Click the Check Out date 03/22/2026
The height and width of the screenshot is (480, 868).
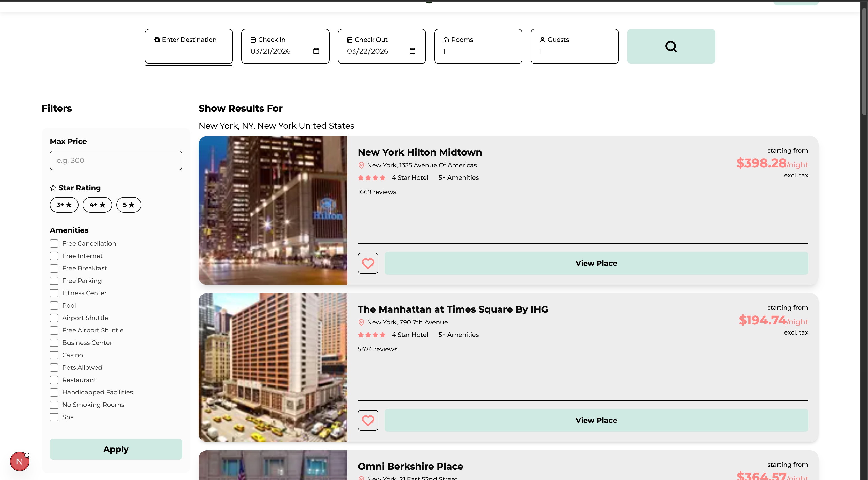[368, 51]
